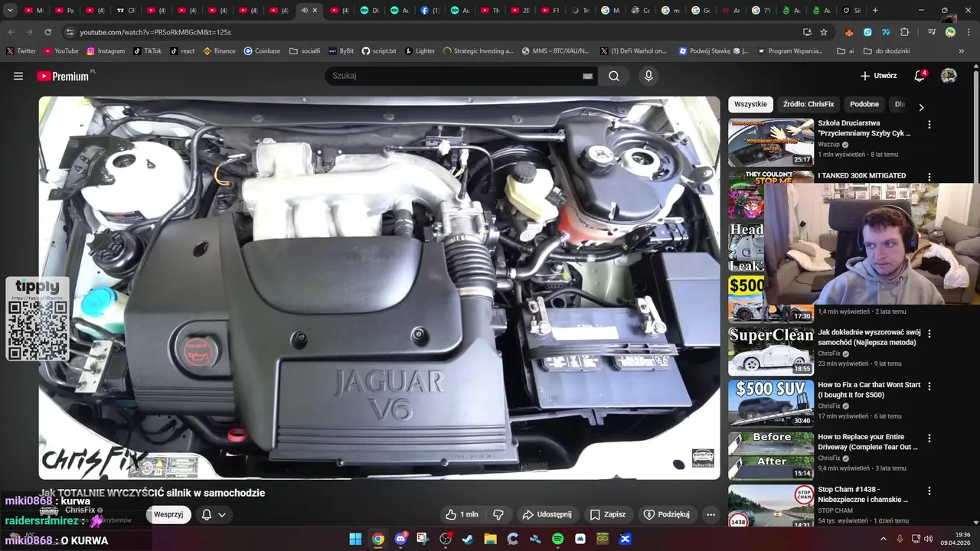Viewport: 980px width, 551px height.
Task: Show hidden bookmarks with double chevron
Action: 962,51
